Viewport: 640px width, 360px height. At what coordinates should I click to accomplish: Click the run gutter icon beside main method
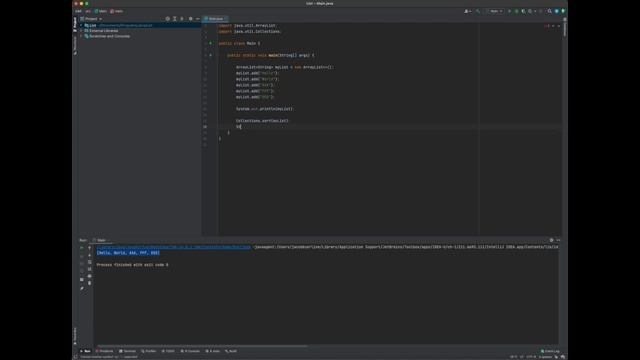211,55
